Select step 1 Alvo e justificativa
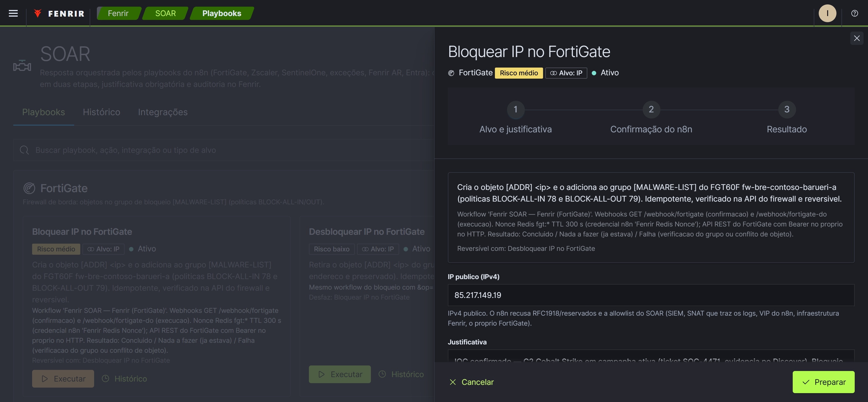868x402 pixels. (515, 117)
